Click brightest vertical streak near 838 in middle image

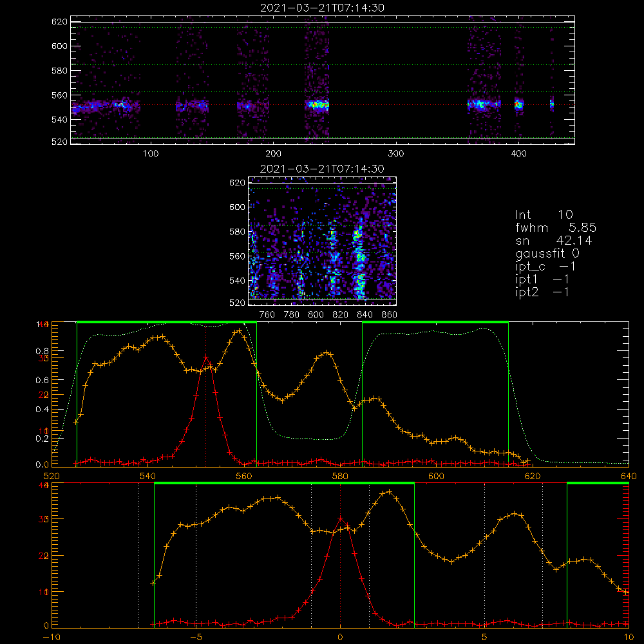(359, 260)
